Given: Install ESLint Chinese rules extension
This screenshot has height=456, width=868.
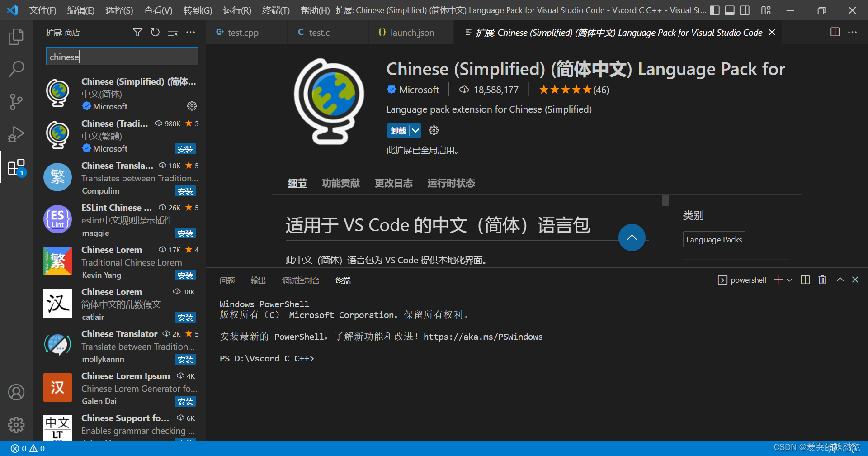Looking at the screenshot, I should click(x=185, y=233).
